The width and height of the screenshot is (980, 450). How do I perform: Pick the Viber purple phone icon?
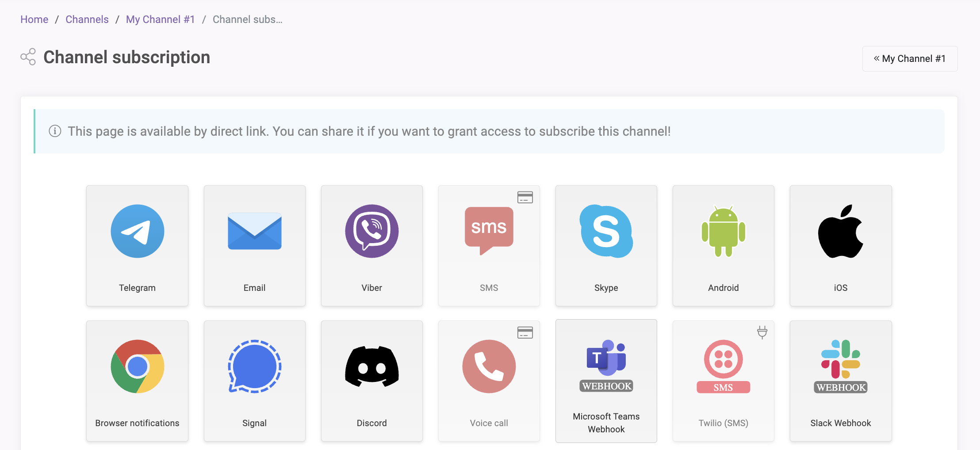[372, 231]
